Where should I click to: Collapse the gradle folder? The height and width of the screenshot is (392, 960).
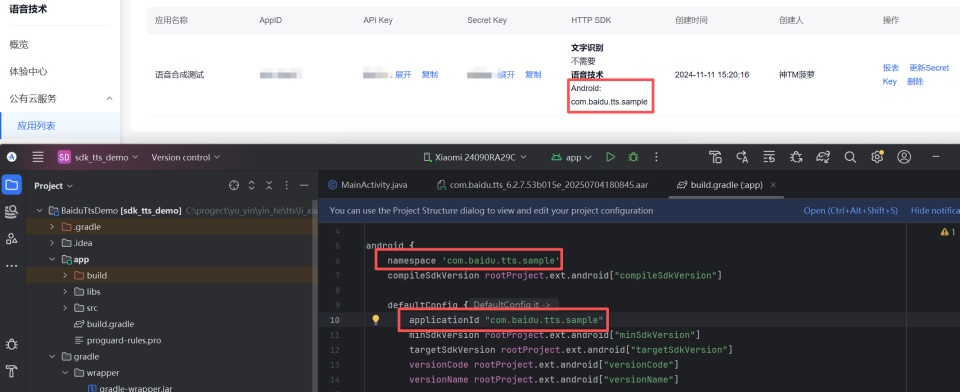point(52,356)
